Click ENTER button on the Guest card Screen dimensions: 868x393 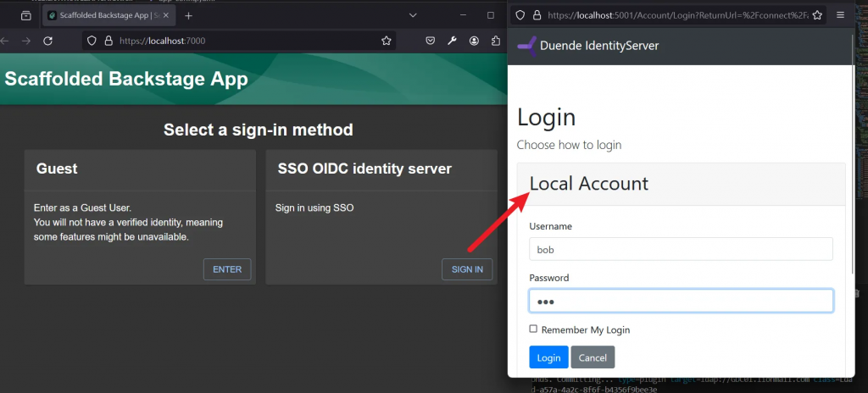coord(227,269)
